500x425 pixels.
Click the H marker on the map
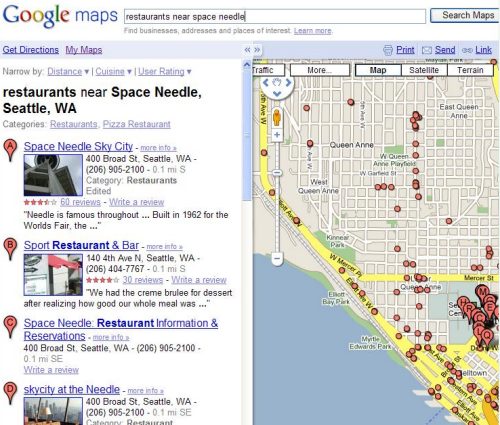(x=463, y=304)
